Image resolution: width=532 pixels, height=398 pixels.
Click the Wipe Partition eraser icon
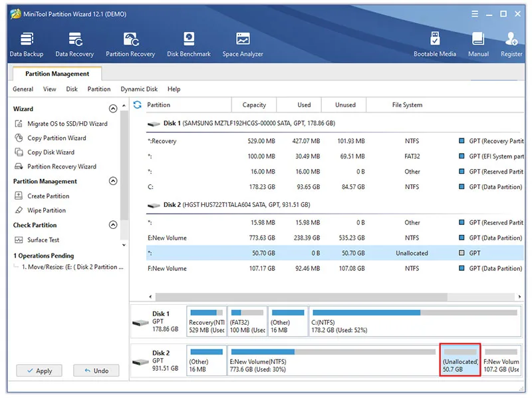click(19, 210)
